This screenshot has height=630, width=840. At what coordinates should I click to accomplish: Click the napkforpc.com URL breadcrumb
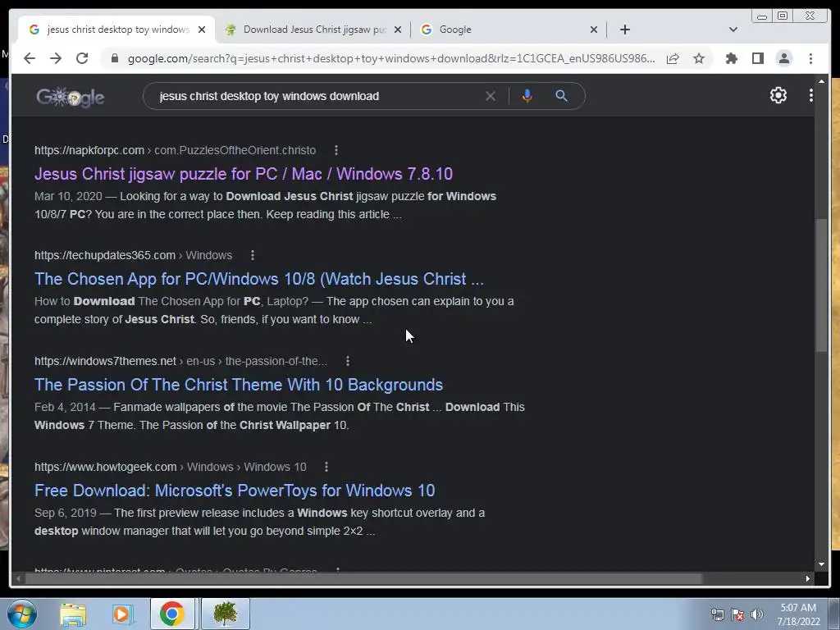coord(176,151)
